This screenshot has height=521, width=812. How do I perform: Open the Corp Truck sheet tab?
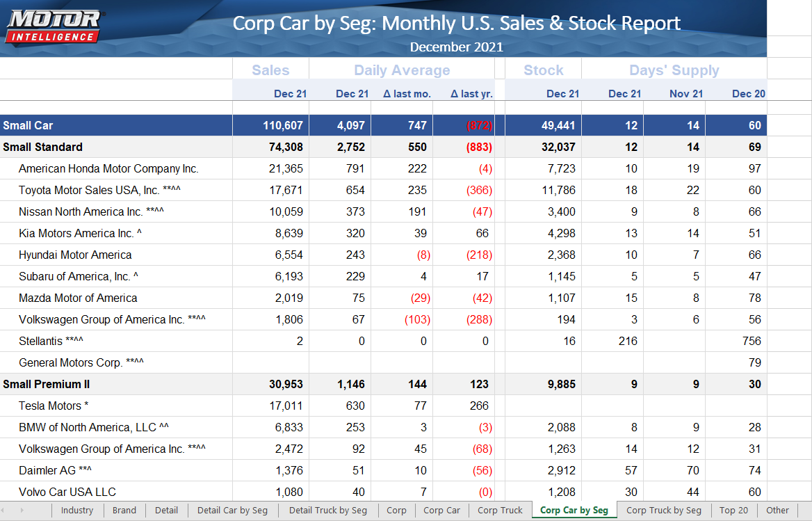(500, 510)
